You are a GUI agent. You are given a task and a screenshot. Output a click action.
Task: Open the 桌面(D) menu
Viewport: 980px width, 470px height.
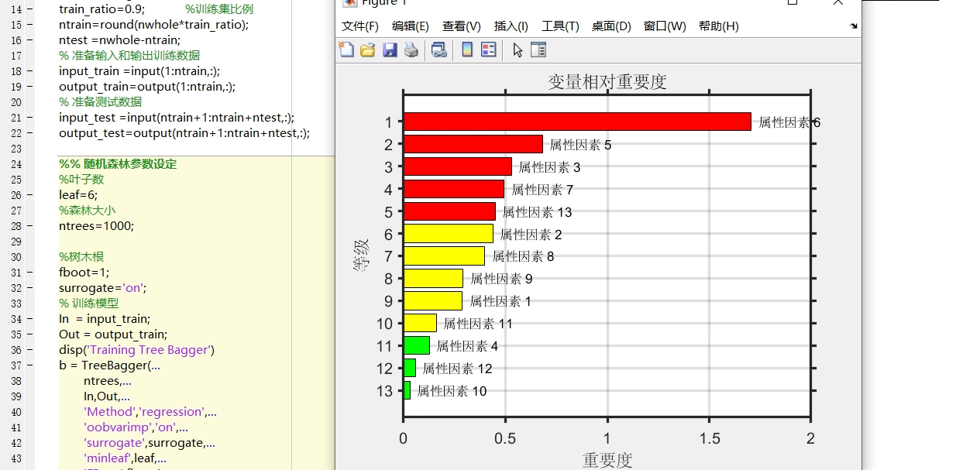click(611, 26)
